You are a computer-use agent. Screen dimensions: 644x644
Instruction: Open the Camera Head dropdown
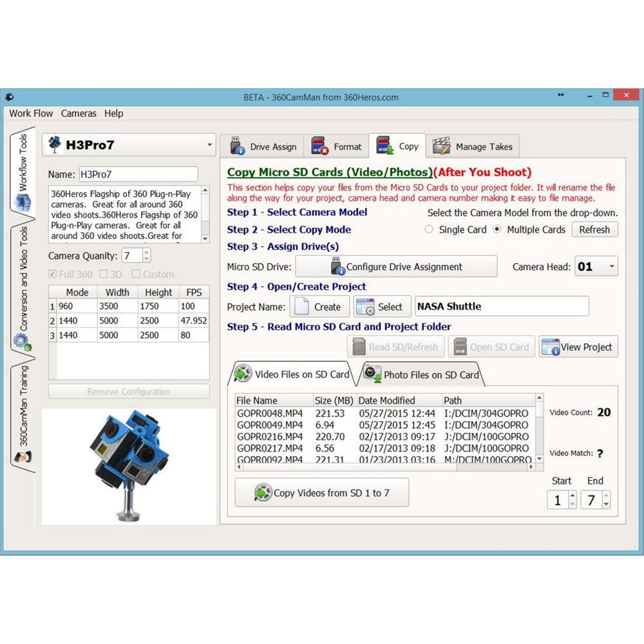[x=611, y=266]
